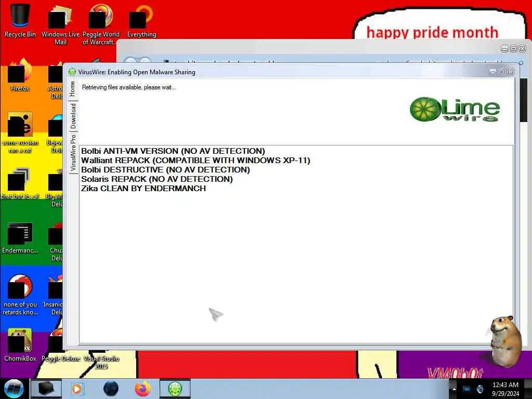
Task: Close the background window behind VirusWire
Action: click(x=523, y=49)
